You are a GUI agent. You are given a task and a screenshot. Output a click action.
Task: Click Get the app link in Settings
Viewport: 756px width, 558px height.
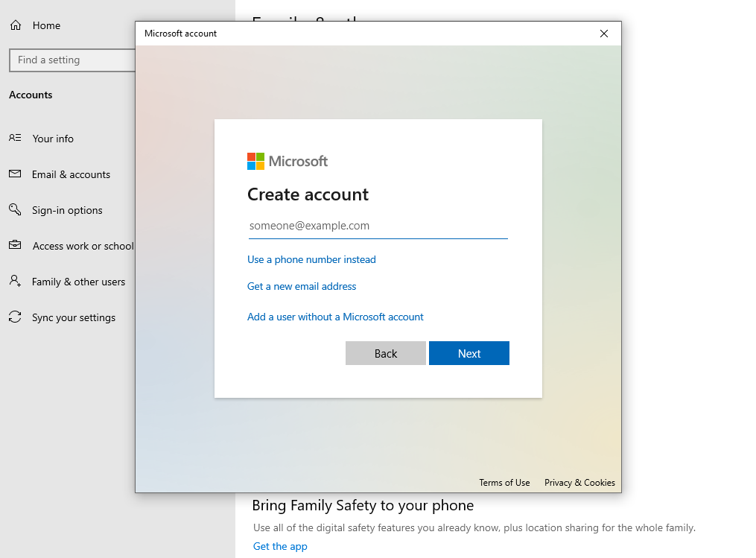(x=280, y=546)
